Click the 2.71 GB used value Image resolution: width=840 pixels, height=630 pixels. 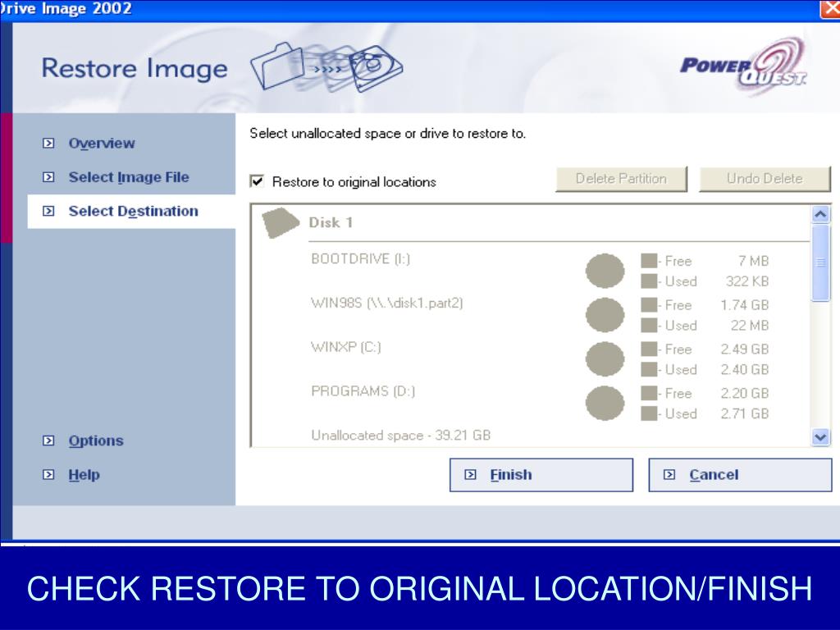click(745, 413)
